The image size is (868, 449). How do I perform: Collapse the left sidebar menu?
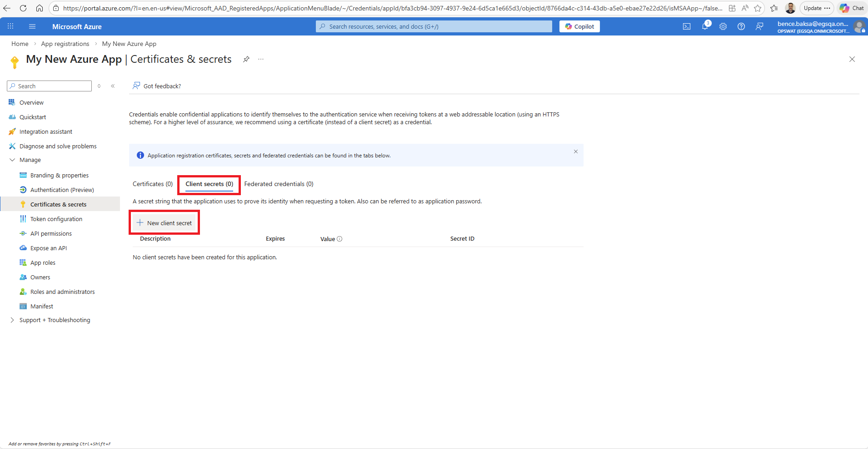click(x=113, y=86)
